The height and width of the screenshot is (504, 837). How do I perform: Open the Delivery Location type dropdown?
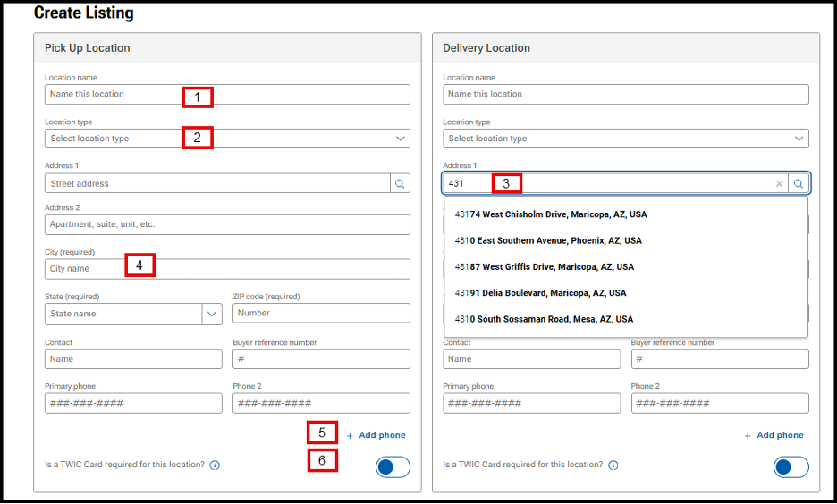(625, 139)
